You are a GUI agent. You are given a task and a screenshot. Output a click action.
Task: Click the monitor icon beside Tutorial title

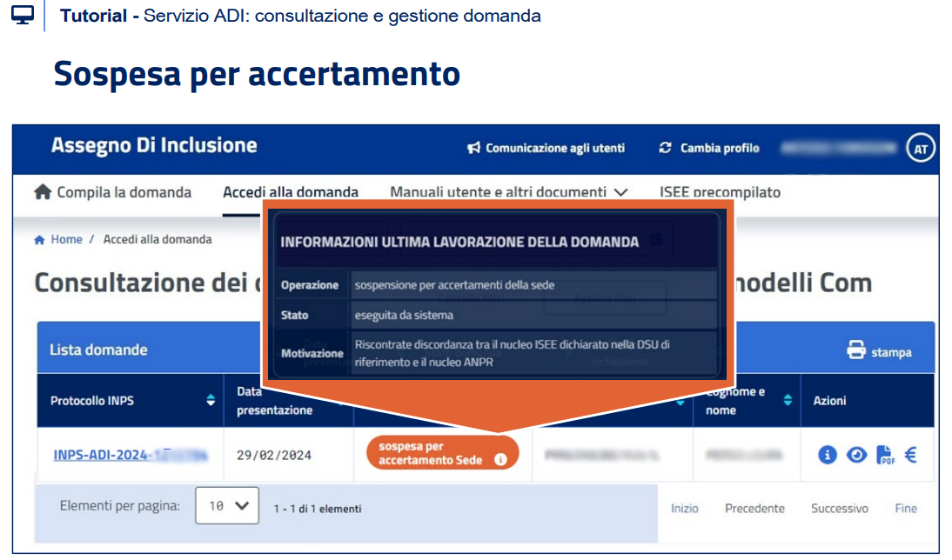[x=23, y=15]
